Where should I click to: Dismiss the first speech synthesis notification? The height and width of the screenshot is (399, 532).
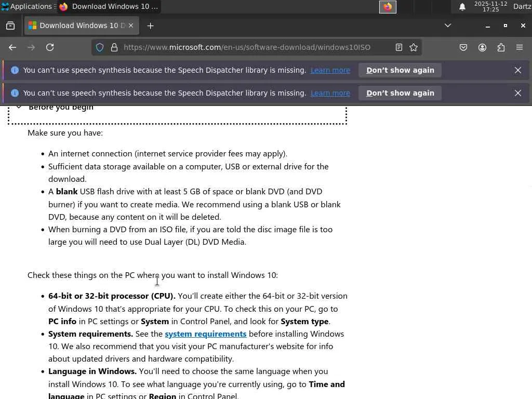coord(518,70)
